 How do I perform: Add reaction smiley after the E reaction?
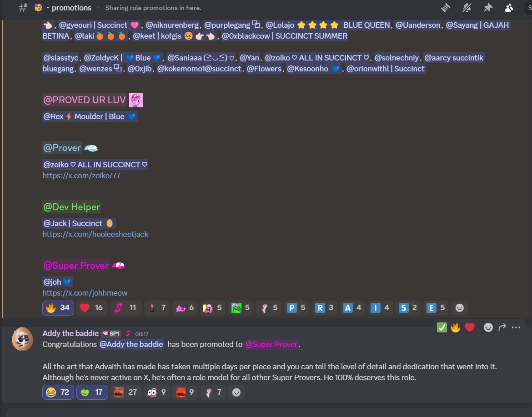459,308
